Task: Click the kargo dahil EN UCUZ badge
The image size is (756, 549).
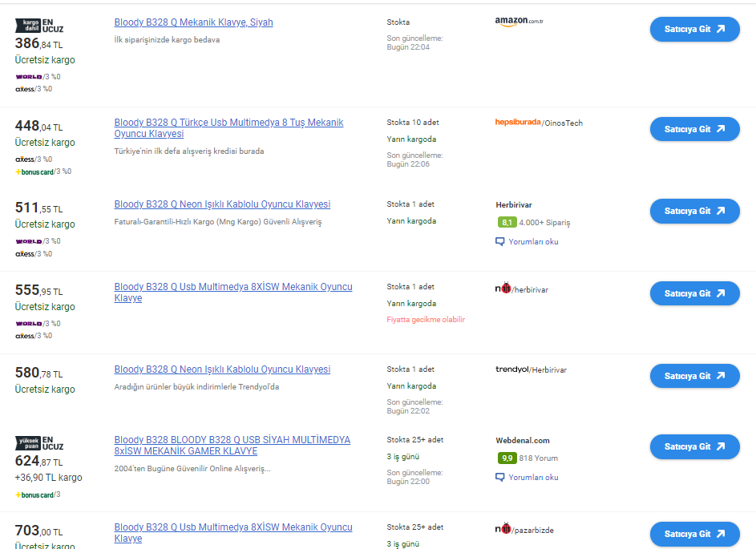Action: point(39,26)
